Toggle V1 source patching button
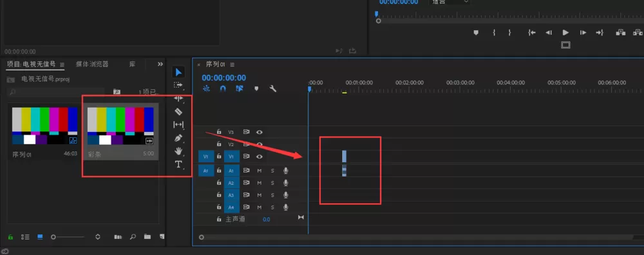 point(206,156)
